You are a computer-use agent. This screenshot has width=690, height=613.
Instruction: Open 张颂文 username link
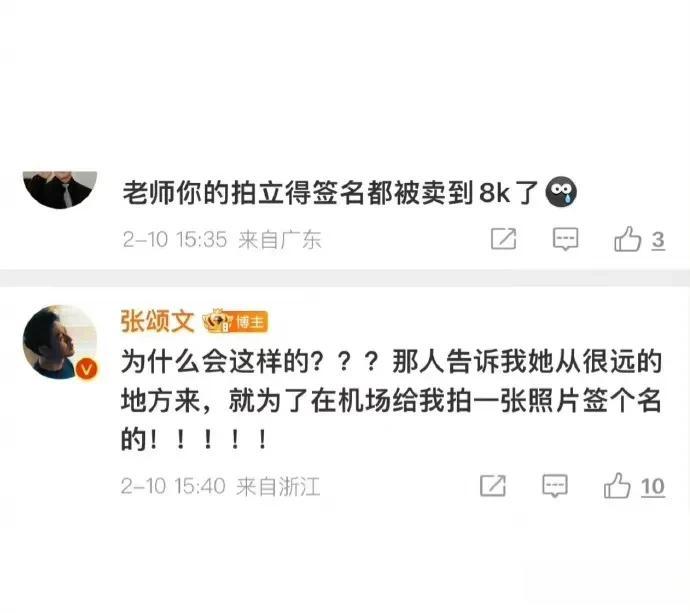[157, 321]
